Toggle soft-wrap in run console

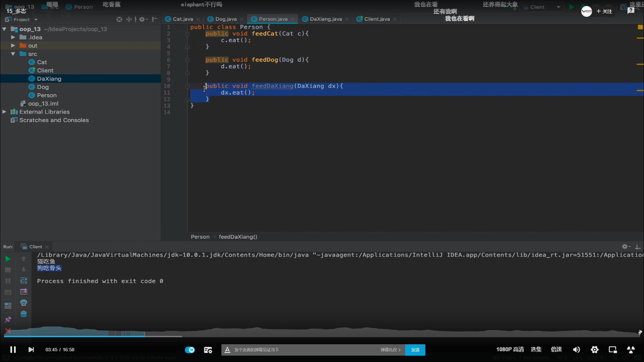[23, 281]
